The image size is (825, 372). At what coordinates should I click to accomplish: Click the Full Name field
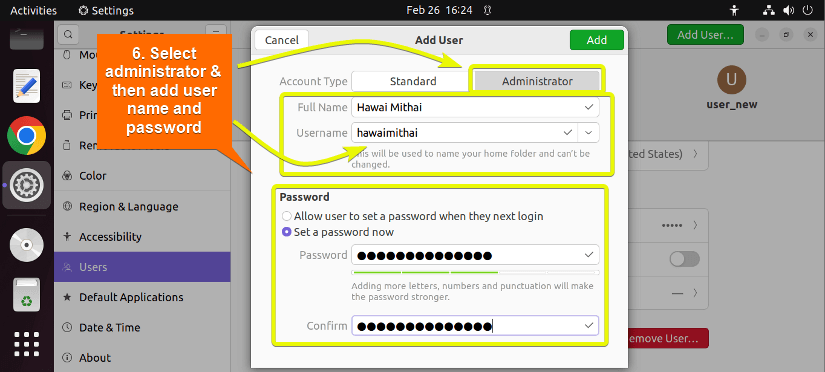(x=475, y=107)
